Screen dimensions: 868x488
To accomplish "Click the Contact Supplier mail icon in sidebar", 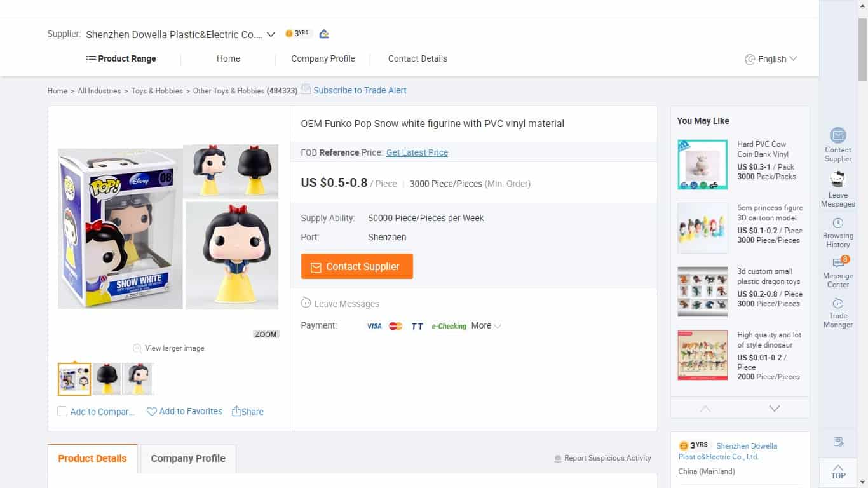I will tap(837, 135).
